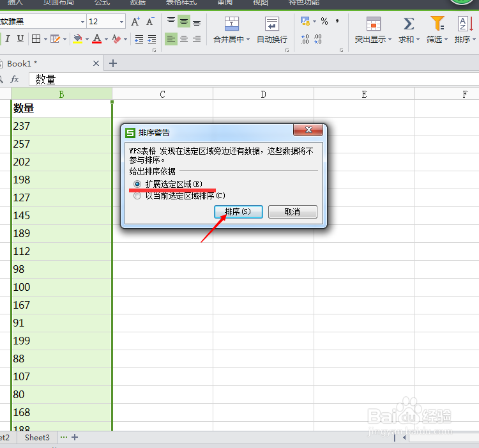Click the Sum sigma icon

click(409, 24)
